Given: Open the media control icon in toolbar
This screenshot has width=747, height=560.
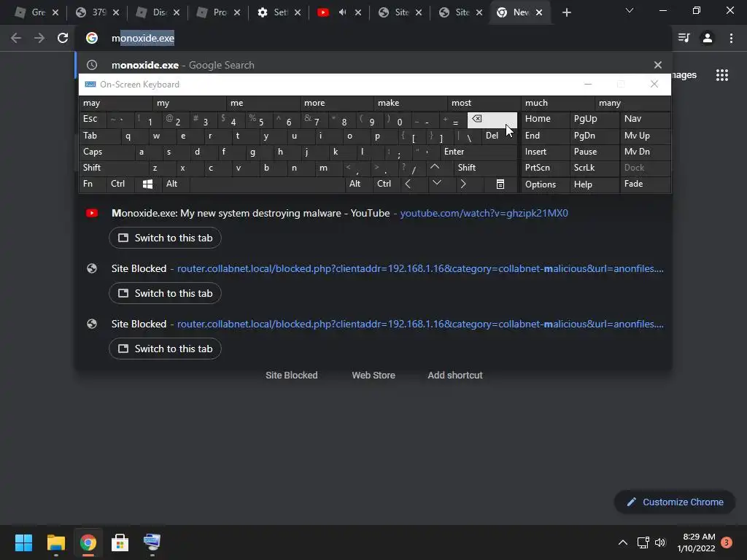Looking at the screenshot, I should coord(684,38).
